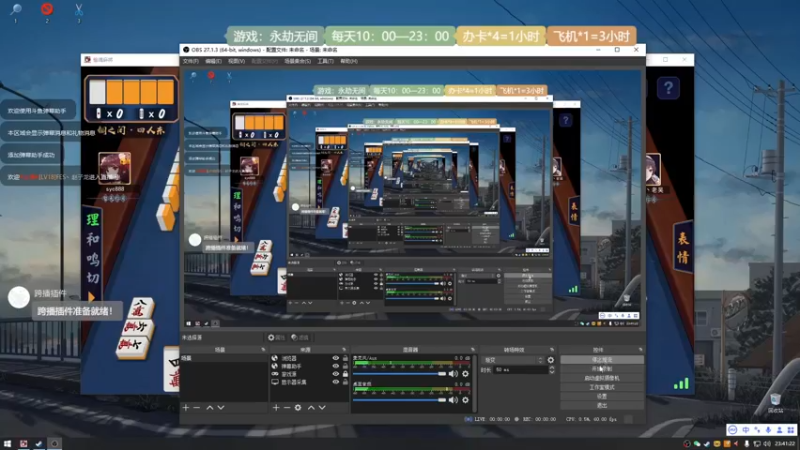Pop out the 控件 dock panel
Viewport: 800px width, 450px height.
pyautogui.click(x=640, y=350)
